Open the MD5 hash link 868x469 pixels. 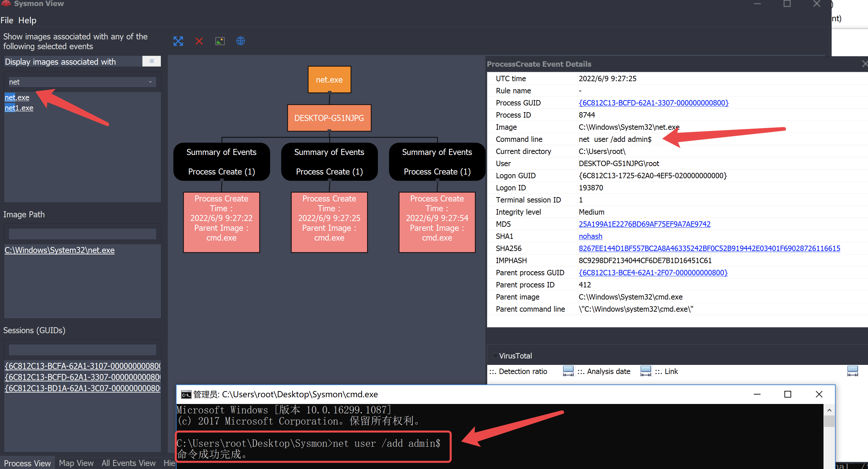click(644, 224)
